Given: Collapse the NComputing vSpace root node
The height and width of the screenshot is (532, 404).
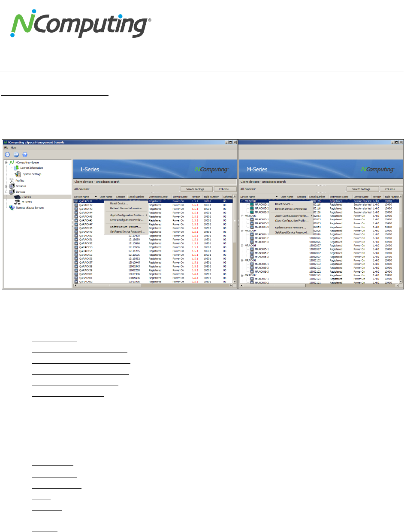Looking at the screenshot, I should (6, 163).
